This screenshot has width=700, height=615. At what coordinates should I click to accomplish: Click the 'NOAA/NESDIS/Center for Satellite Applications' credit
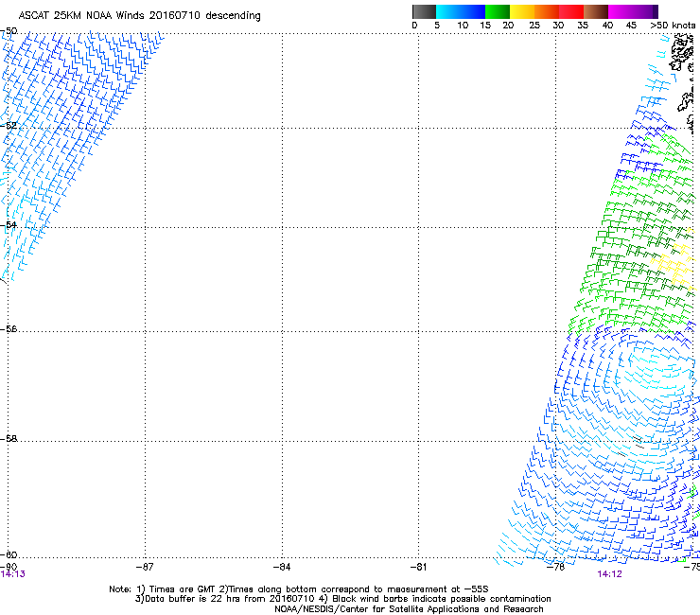pyautogui.click(x=409, y=609)
